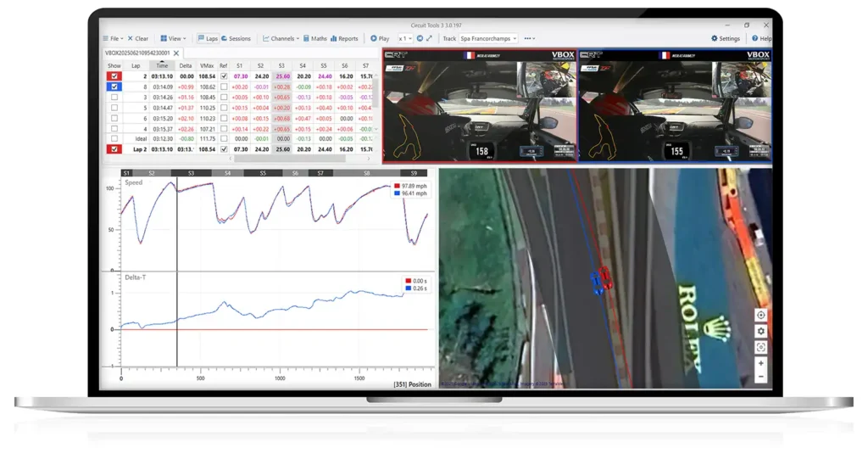Click blue 96.41 mph speed legend swatch
Viewport: 868px width, 459px height.
coord(397,193)
